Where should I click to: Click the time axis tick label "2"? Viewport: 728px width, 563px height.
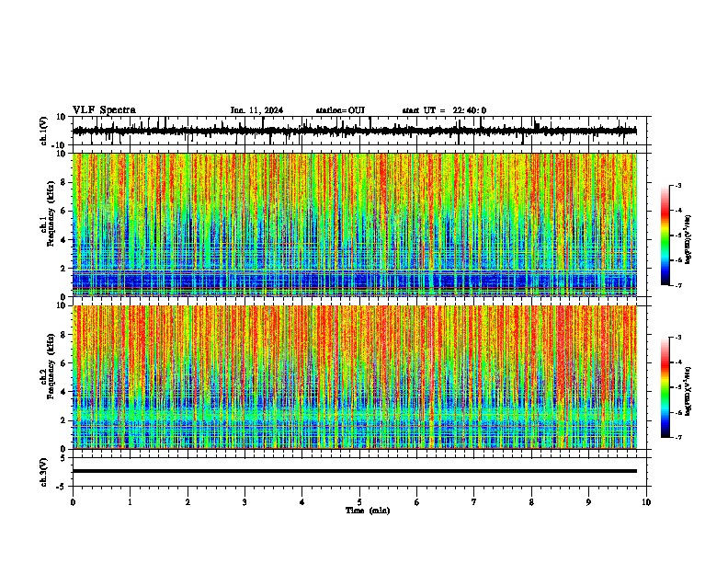click(x=188, y=502)
